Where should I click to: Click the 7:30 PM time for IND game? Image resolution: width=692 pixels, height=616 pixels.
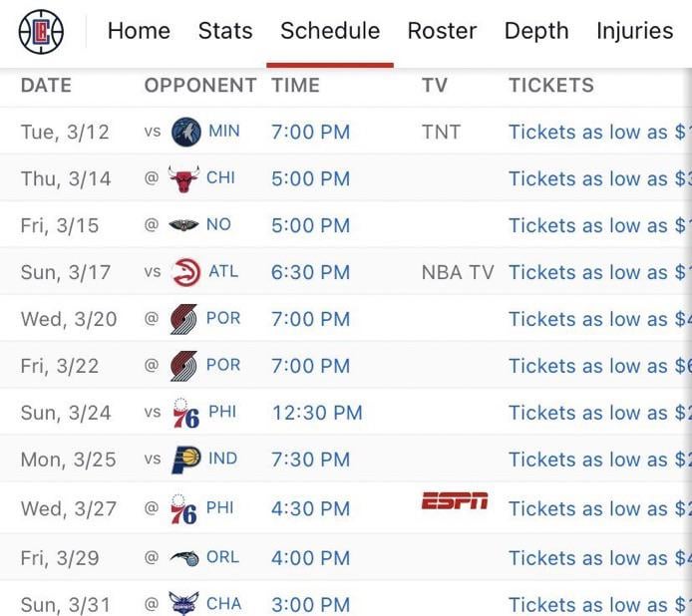pos(310,460)
